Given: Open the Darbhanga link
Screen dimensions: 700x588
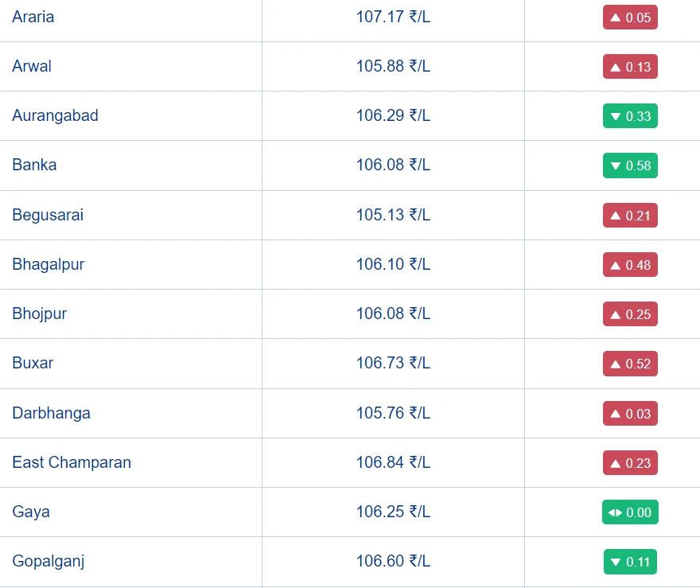Looking at the screenshot, I should tap(51, 413).
